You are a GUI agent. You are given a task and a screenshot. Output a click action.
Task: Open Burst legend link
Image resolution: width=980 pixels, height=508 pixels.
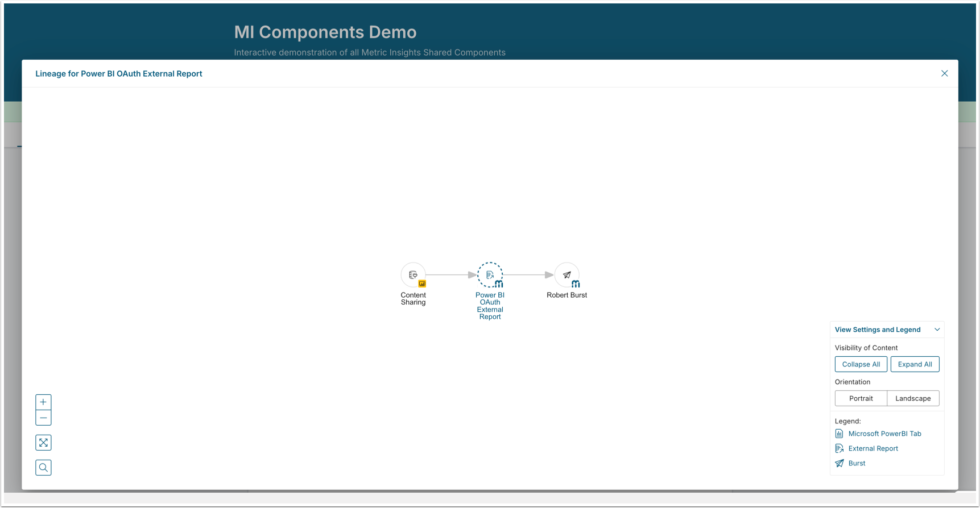857,463
